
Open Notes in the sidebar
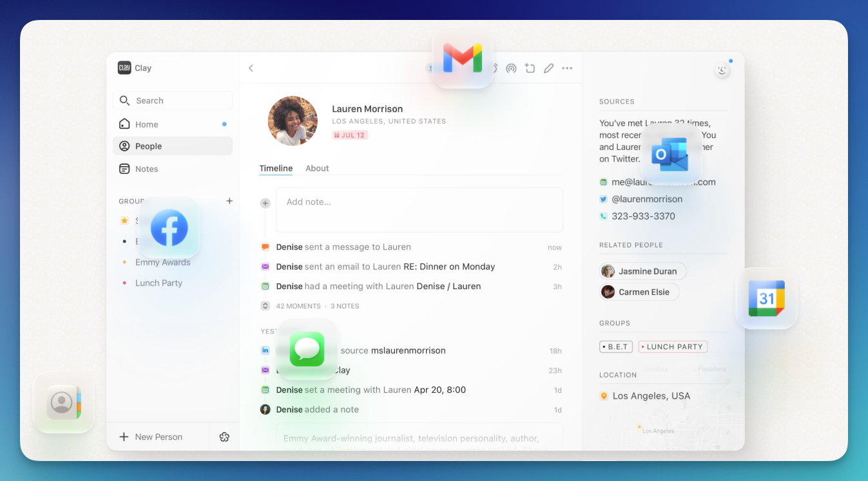tap(146, 169)
